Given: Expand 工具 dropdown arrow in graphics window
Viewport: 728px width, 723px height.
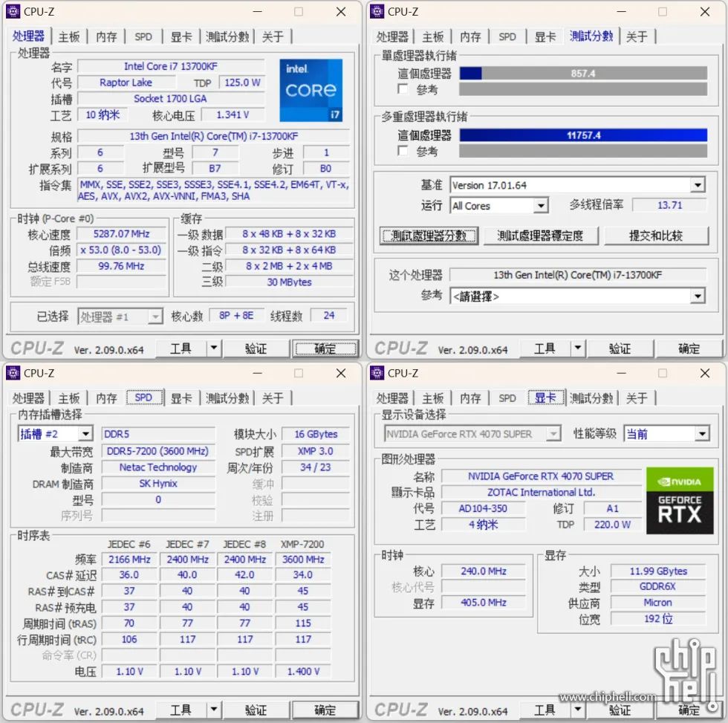Looking at the screenshot, I should [578, 710].
